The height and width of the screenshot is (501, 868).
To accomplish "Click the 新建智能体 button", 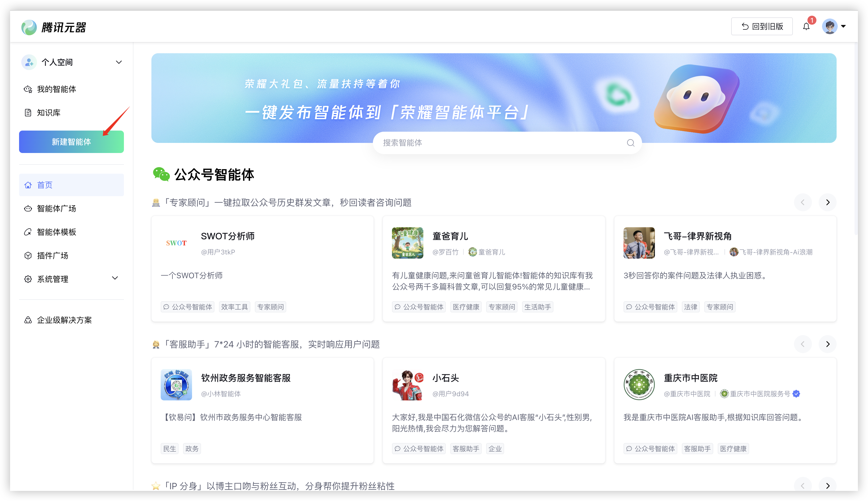I will pos(71,142).
